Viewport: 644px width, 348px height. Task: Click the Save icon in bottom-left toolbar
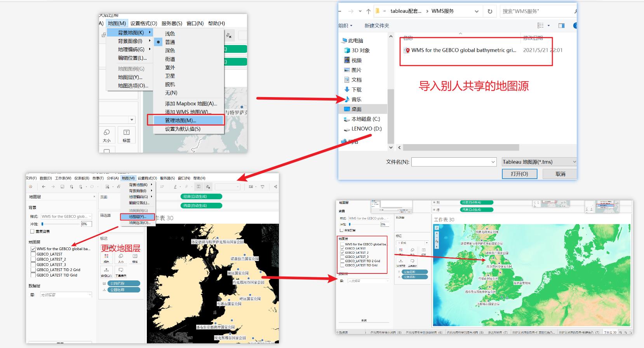click(x=62, y=187)
